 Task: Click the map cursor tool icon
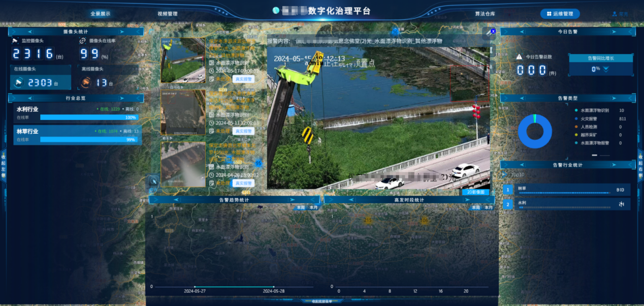[153, 180]
